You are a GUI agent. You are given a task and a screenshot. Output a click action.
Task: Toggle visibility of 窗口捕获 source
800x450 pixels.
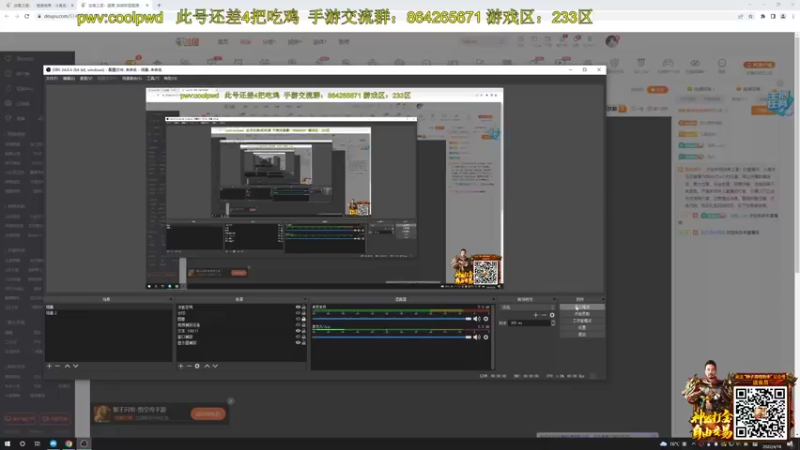(298, 337)
